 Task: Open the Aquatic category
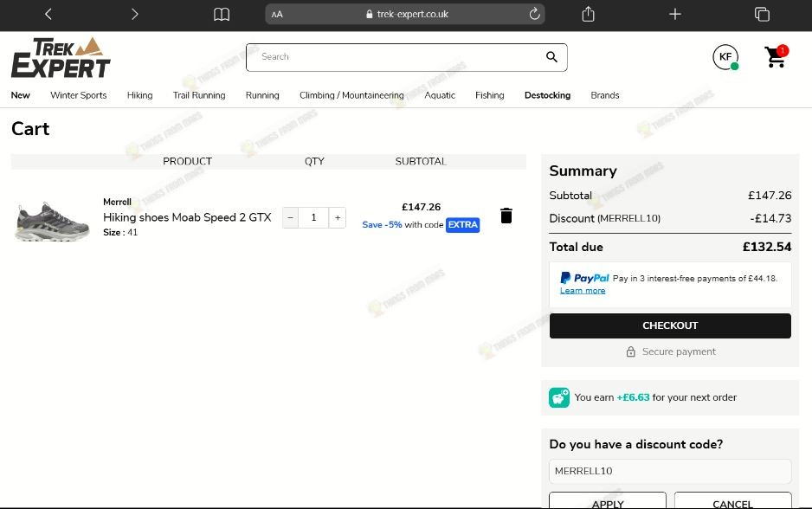click(440, 95)
